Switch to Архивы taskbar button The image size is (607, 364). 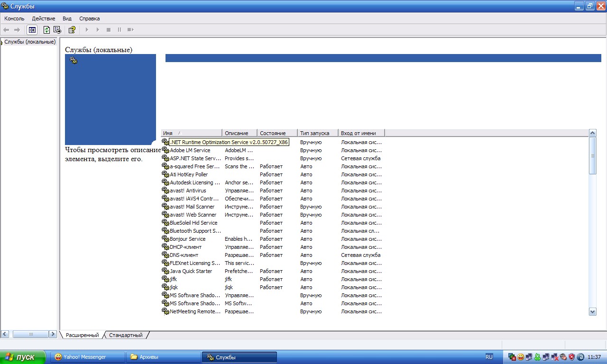click(x=164, y=357)
